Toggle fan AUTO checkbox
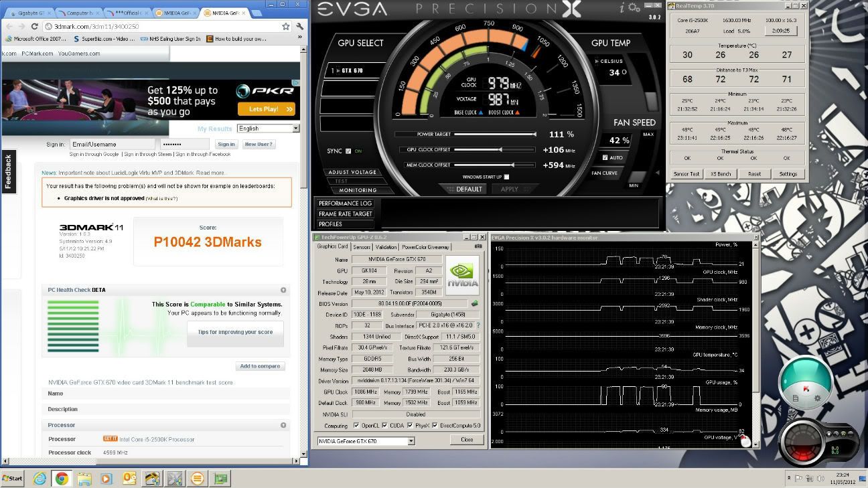The height and width of the screenshot is (488, 868). [x=605, y=158]
